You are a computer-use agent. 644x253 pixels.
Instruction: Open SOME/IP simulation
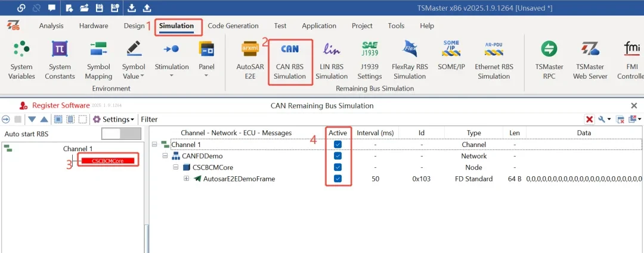451,55
